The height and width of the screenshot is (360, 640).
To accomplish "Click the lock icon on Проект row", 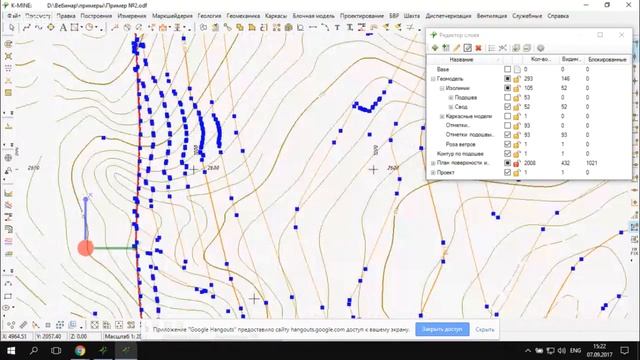I will [517, 173].
